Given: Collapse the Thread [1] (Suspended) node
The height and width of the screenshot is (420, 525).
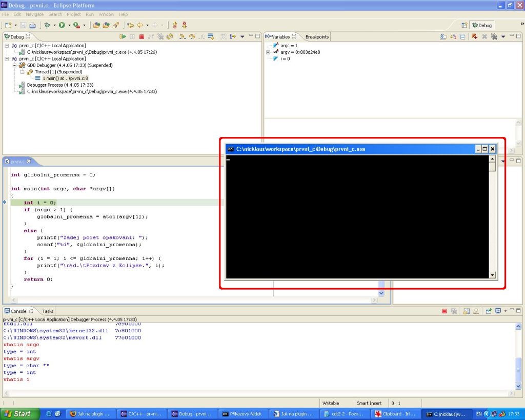Looking at the screenshot, I should pyautogui.click(x=23, y=72).
